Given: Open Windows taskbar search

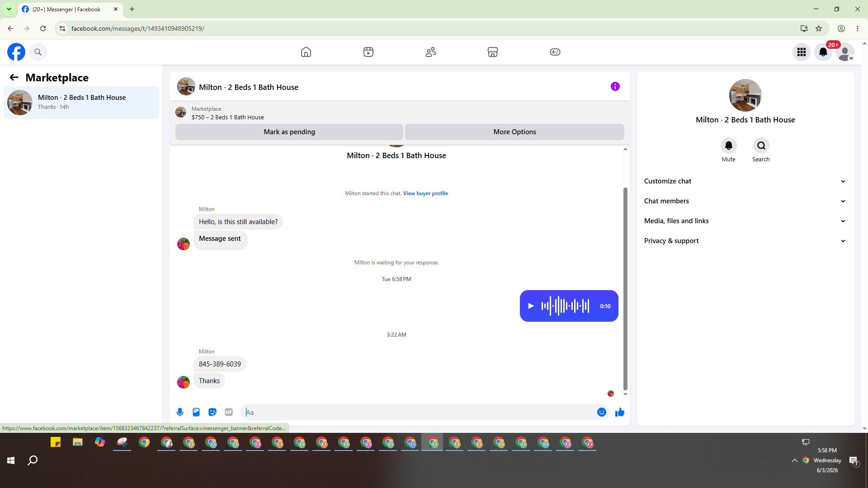Looking at the screenshot, I should coord(33,460).
